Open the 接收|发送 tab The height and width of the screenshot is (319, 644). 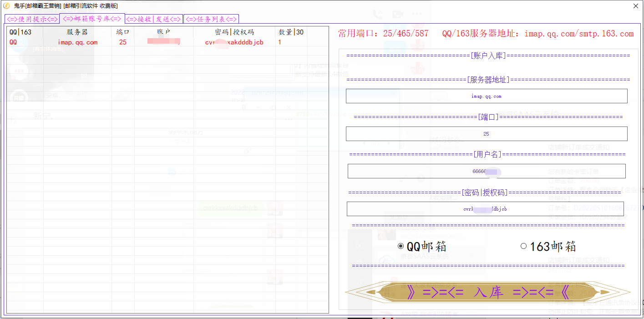tap(154, 19)
